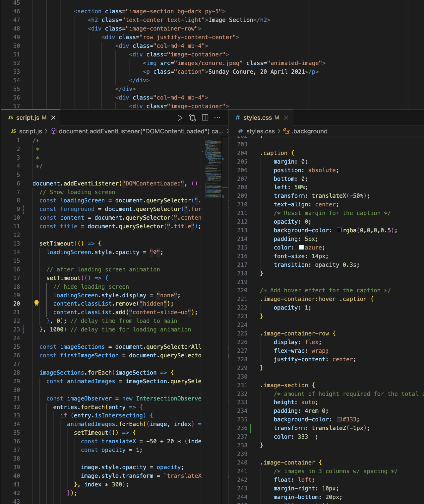The width and height of the screenshot is (424, 504).
Task: Close the script.js tab
Action: [53, 118]
